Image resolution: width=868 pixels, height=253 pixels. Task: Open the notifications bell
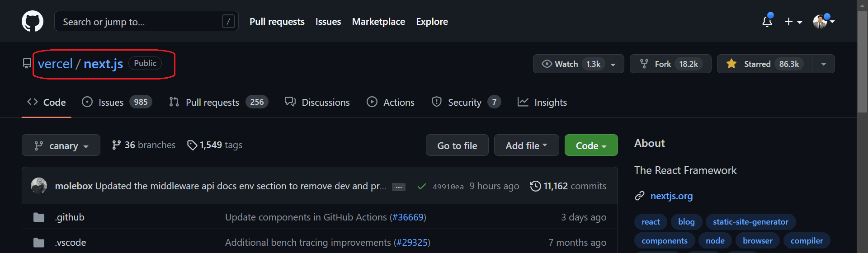click(767, 21)
